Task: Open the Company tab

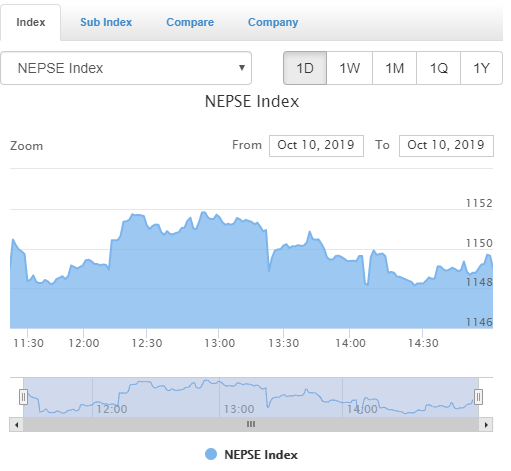Action: click(x=273, y=22)
